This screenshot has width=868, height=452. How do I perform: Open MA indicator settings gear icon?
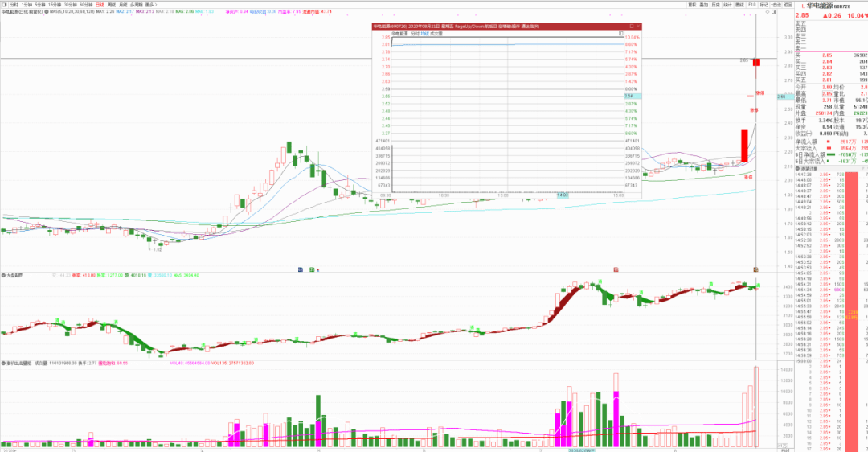[47, 11]
